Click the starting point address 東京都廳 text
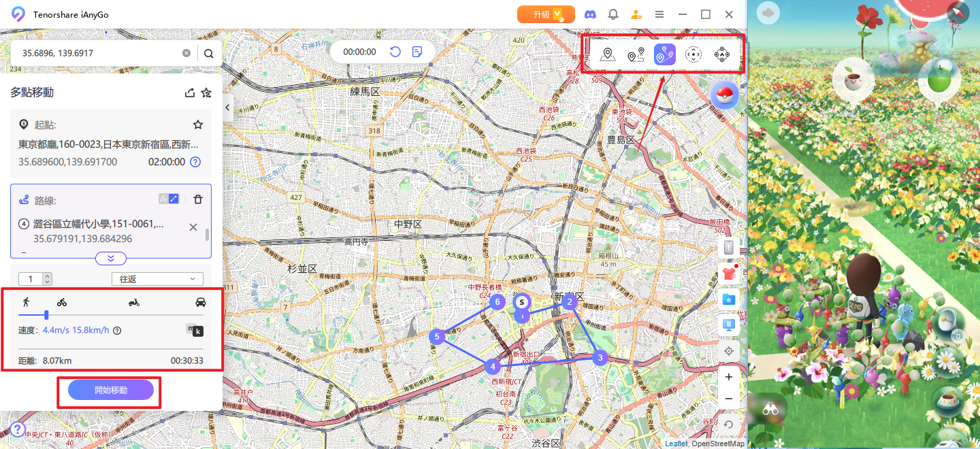 click(x=108, y=144)
